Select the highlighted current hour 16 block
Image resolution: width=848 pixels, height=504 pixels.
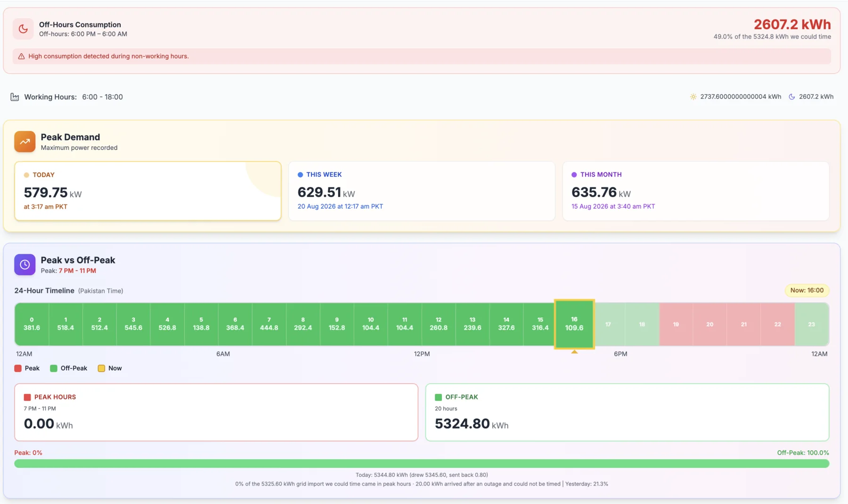tap(574, 324)
